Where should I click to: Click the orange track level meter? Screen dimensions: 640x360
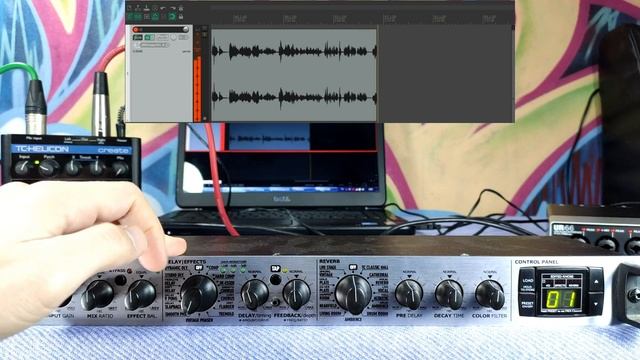click(198, 88)
